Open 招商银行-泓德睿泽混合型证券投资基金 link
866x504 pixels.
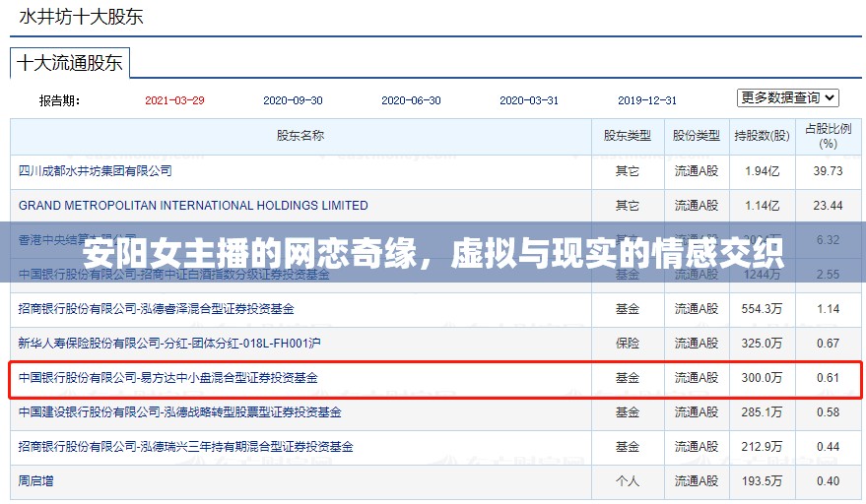pyautogui.click(x=157, y=308)
